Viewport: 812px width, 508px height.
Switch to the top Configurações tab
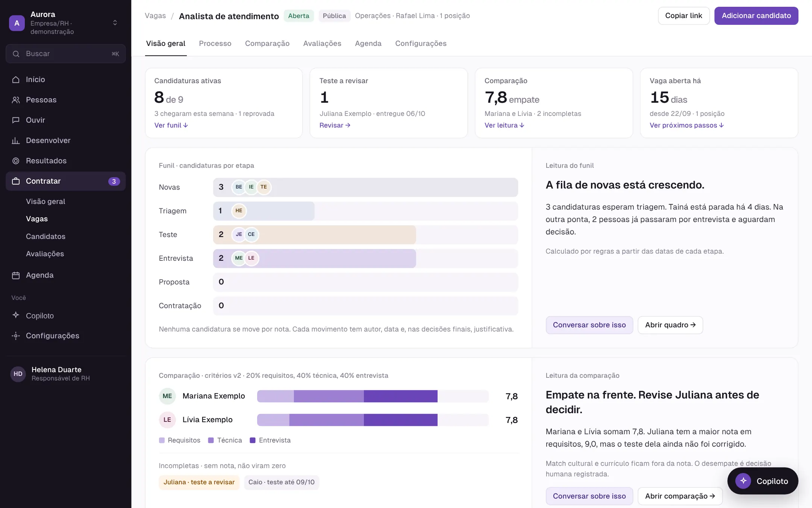click(x=421, y=43)
